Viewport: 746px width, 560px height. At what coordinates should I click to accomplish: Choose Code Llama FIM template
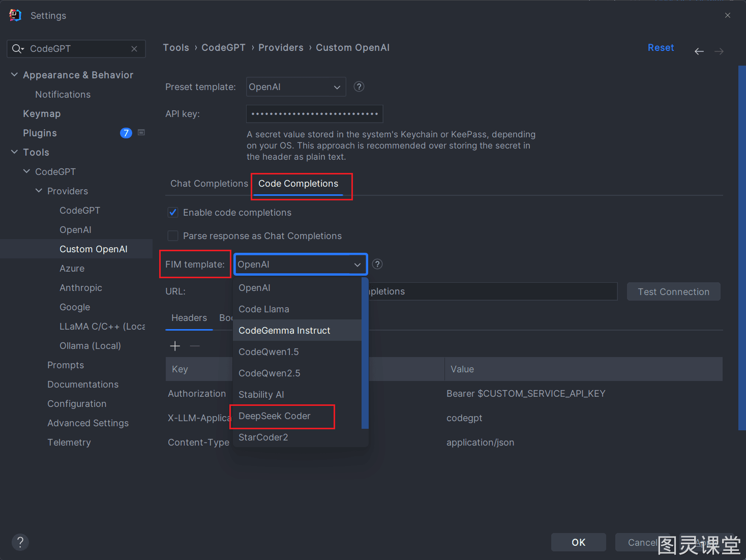point(297,309)
